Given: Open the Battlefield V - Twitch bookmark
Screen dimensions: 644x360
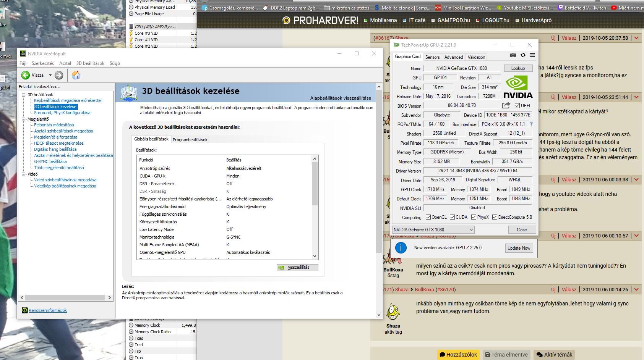Looking at the screenshot, I should pyautogui.click(x=582, y=8).
